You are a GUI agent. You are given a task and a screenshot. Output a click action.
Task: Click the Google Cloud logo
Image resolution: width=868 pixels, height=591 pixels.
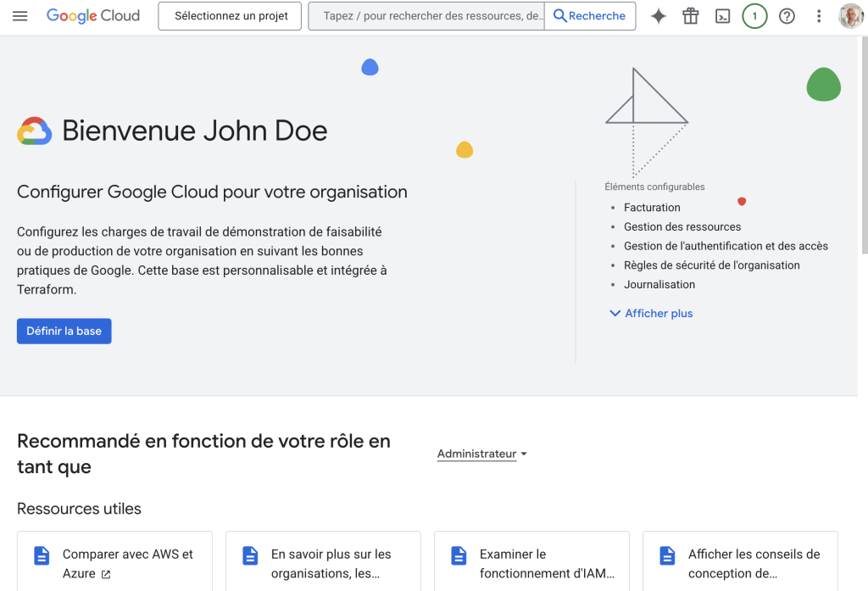click(x=93, y=16)
